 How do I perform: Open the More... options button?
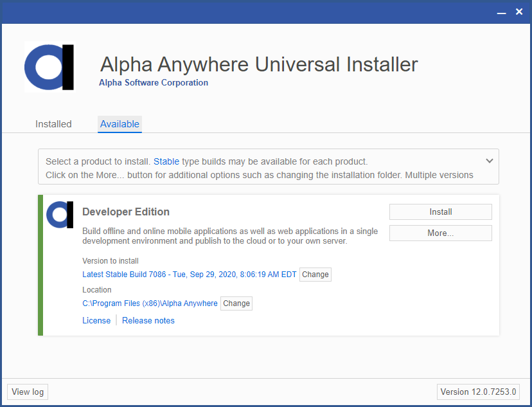pos(440,233)
